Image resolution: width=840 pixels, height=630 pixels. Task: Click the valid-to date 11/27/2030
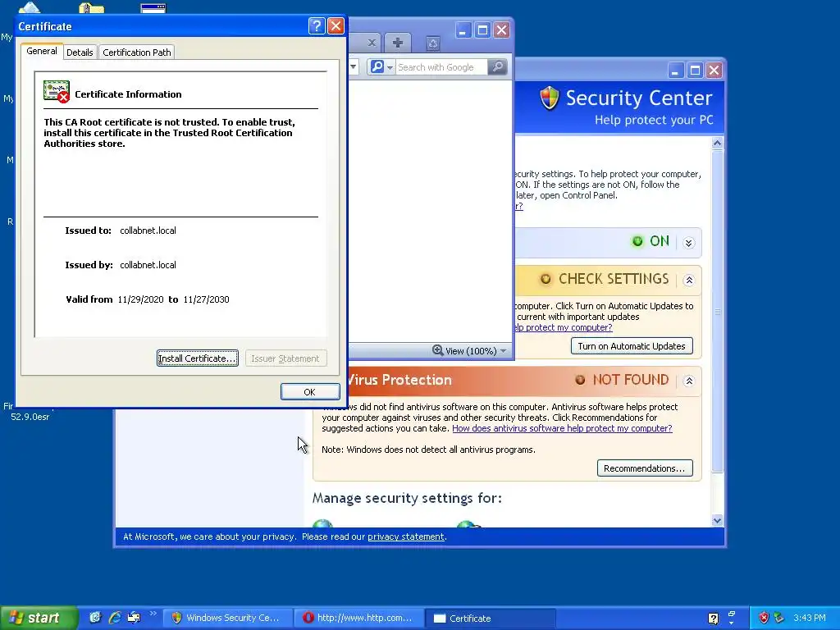click(206, 299)
